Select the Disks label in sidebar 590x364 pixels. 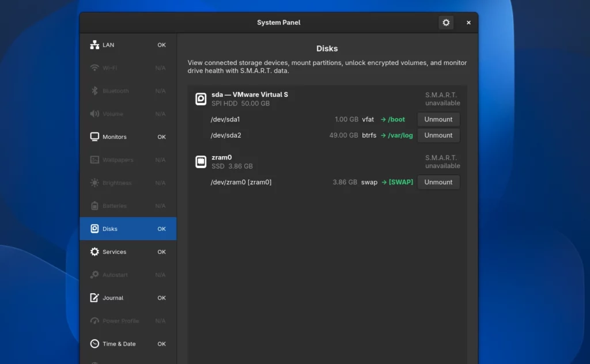(x=110, y=229)
